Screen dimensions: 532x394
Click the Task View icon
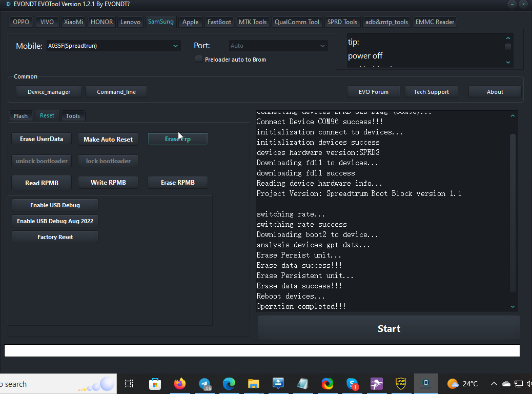[x=129, y=384]
